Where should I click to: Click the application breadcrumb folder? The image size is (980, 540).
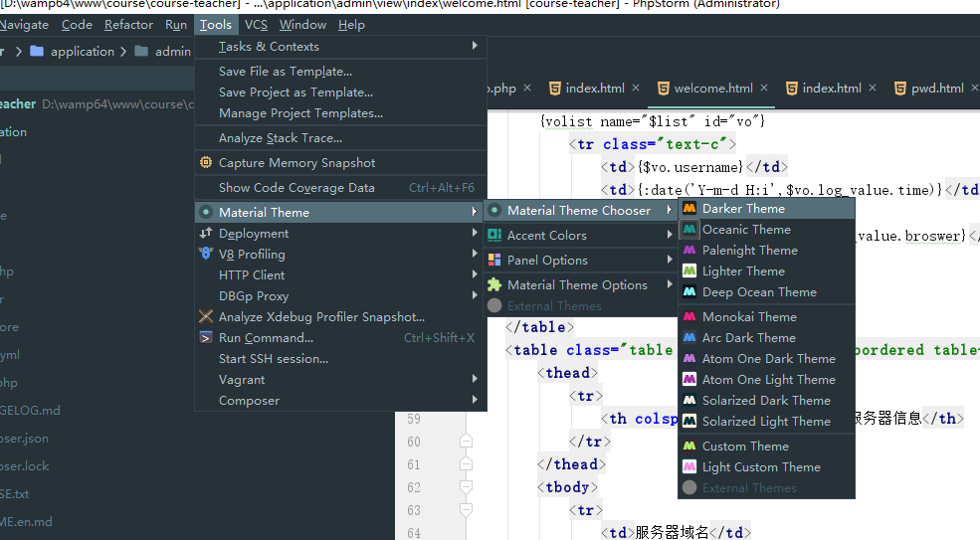point(73,52)
